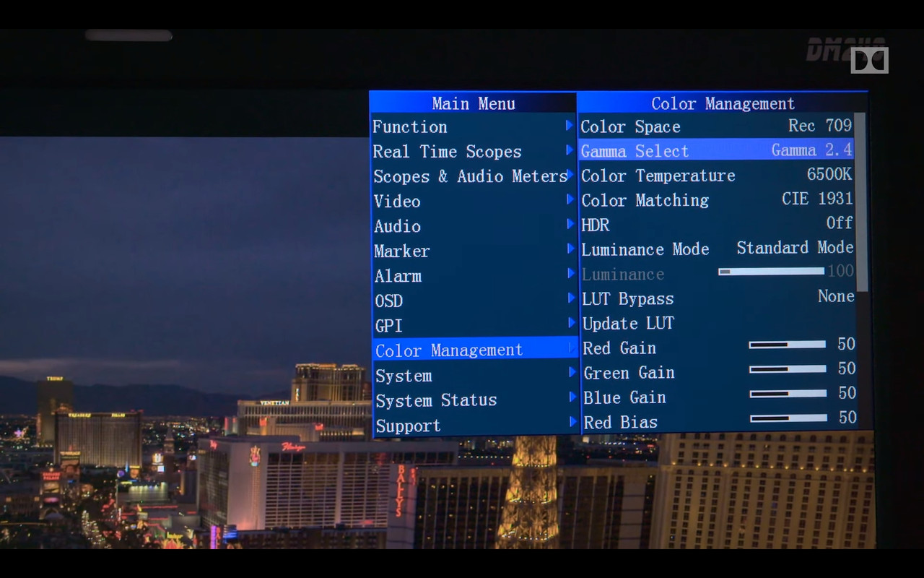924x578 pixels.
Task: Click the Rec 709 value
Action: 820,126
